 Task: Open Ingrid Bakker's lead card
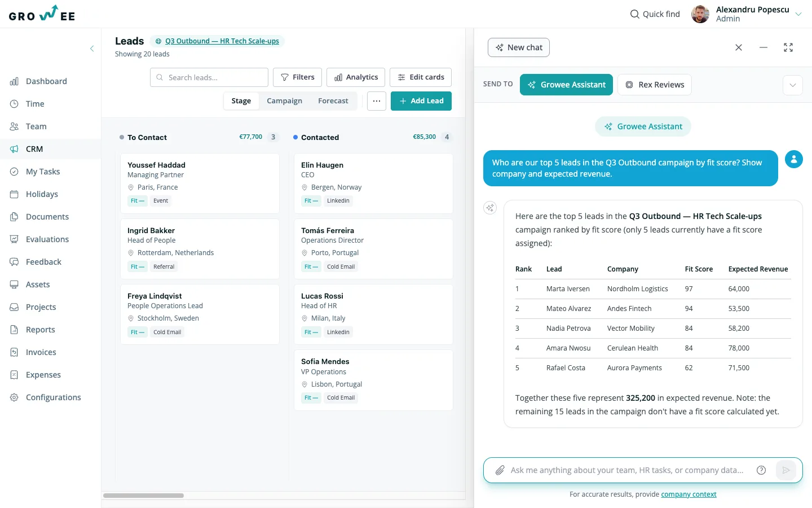point(200,249)
